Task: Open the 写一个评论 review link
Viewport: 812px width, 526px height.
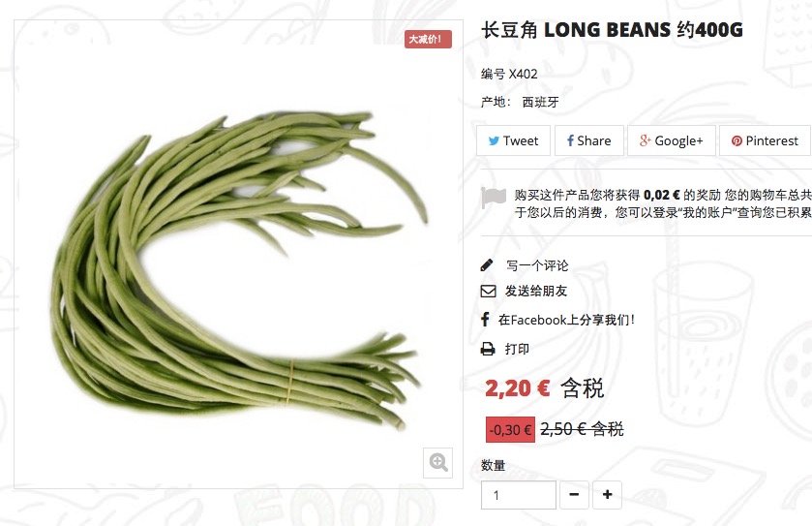Action: click(x=537, y=265)
